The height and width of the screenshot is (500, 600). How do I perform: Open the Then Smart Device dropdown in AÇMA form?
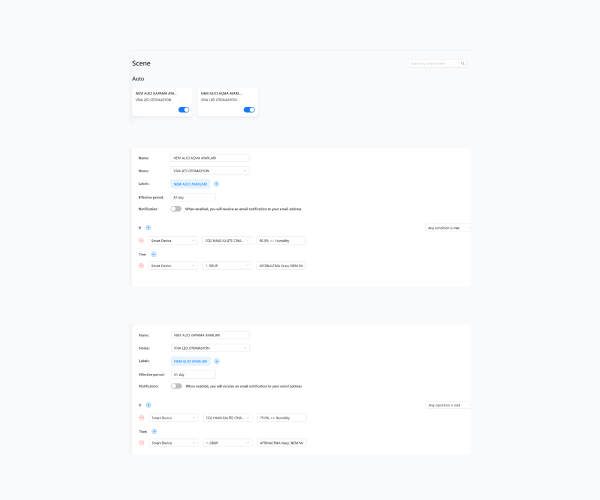[x=173, y=265]
